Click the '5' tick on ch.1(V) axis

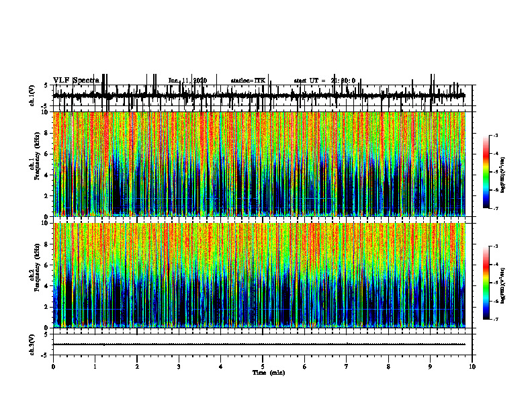[x=46, y=85]
